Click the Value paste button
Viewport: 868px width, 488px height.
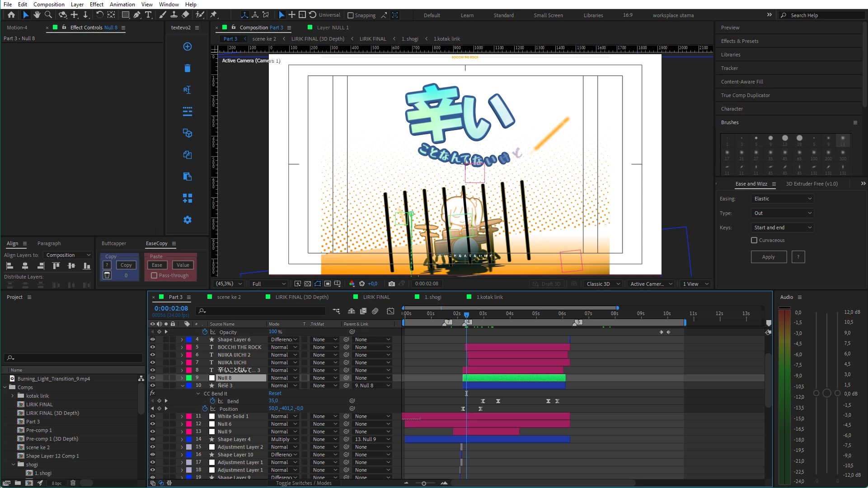pyautogui.click(x=183, y=265)
